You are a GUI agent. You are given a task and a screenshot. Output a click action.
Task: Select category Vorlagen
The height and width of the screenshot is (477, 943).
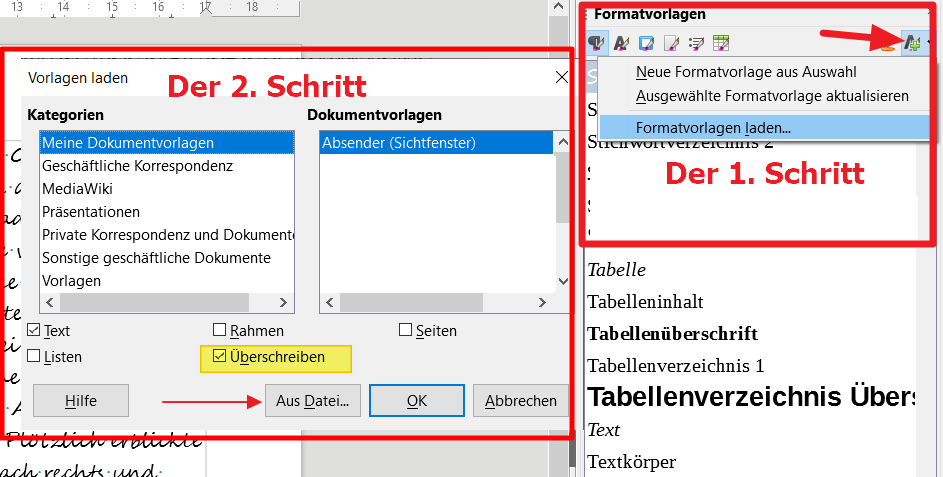pos(167,281)
